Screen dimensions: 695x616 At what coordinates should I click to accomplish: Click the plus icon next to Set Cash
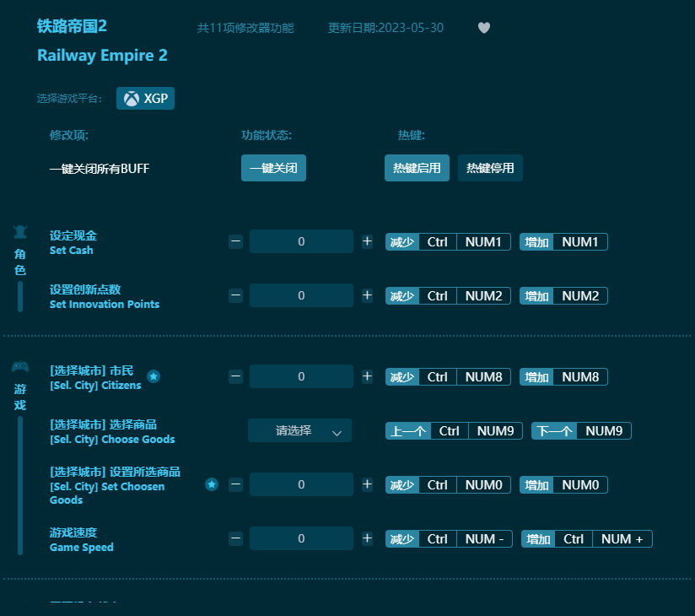point(367,241)
